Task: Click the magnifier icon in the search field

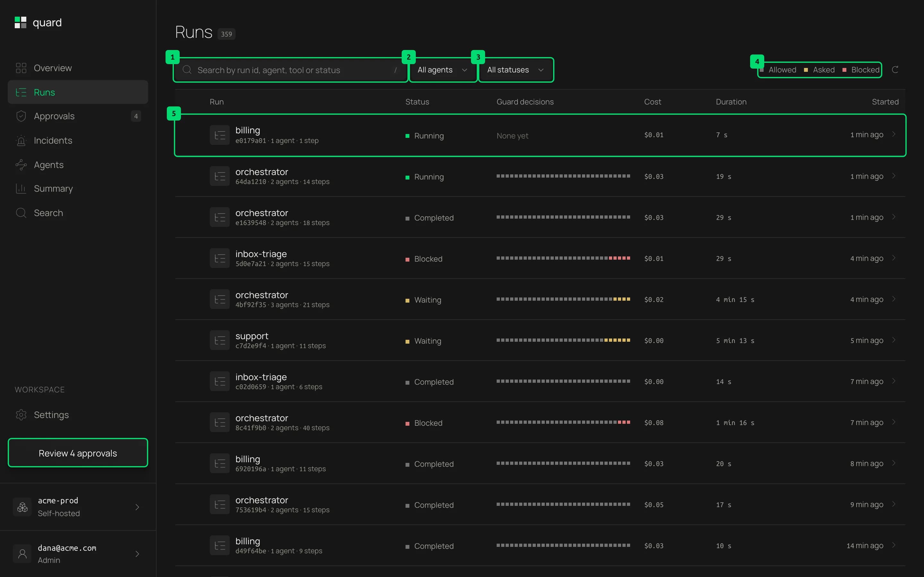Action: (x=187, y=70)
